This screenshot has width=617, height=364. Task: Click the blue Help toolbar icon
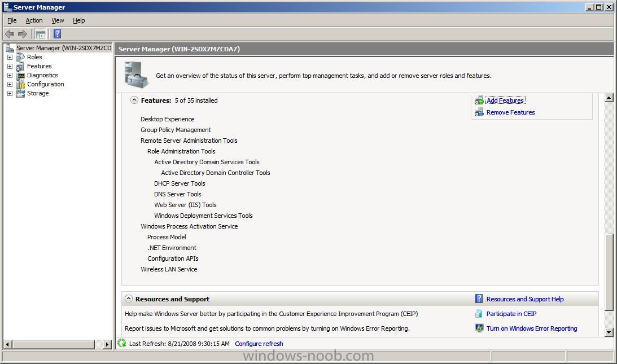click(58, 34)
